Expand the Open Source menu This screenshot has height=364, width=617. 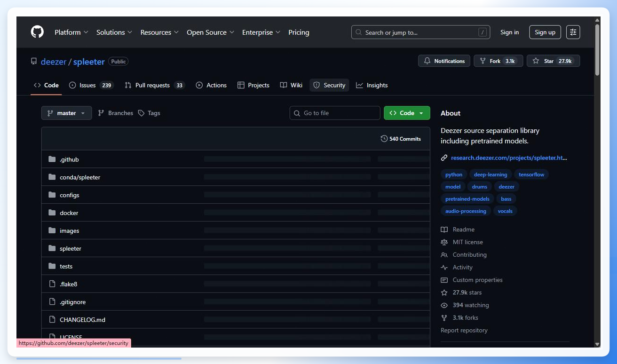[x=211, y=32]
